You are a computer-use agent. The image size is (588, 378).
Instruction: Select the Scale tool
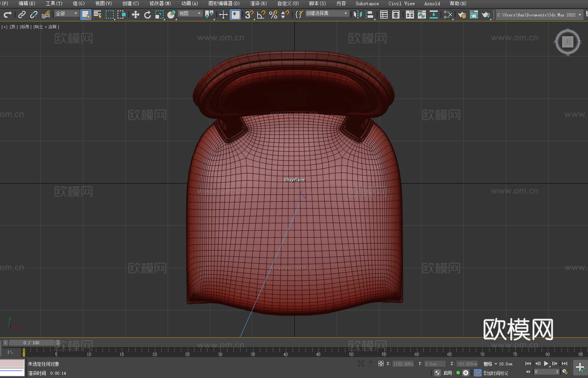[x=159, y=14]
